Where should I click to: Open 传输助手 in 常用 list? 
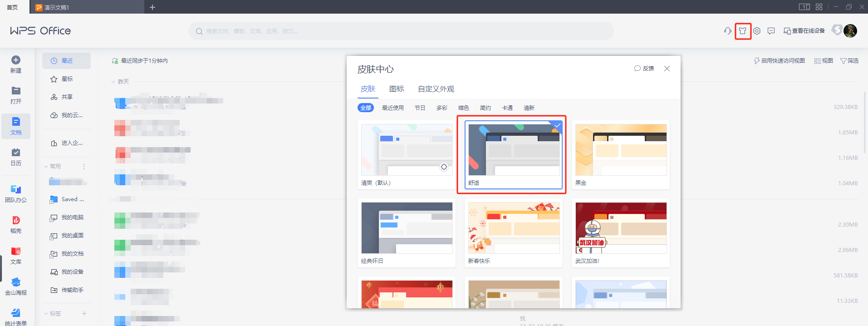(66, 290)
